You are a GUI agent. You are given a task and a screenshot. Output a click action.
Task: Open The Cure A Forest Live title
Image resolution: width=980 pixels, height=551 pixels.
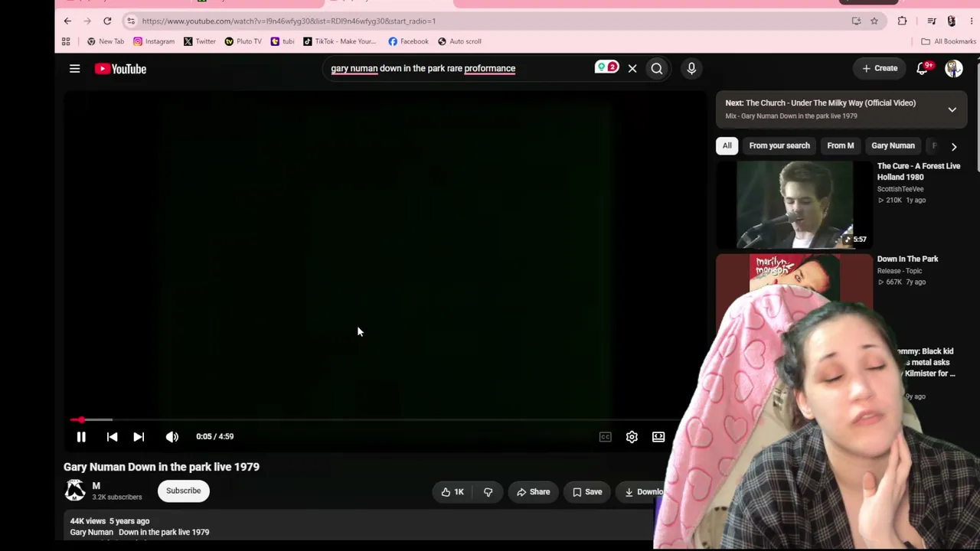[x=919, y=171]
